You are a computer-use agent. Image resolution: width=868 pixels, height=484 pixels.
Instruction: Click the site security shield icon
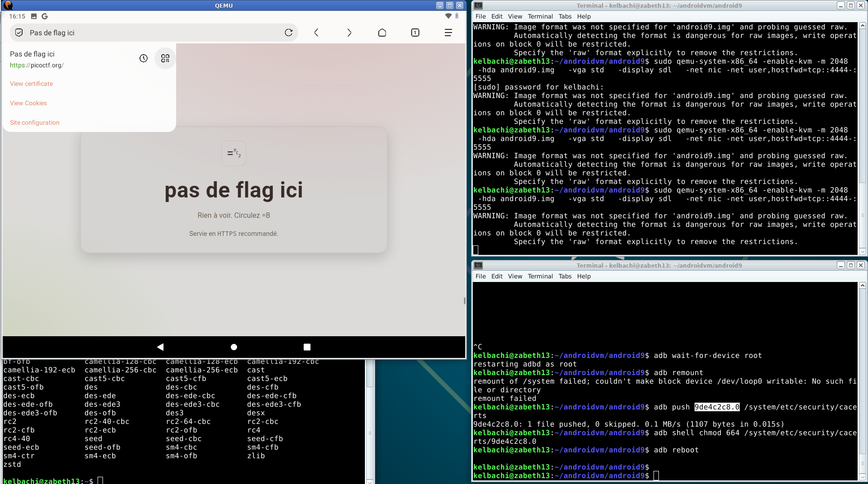(19, 33)
